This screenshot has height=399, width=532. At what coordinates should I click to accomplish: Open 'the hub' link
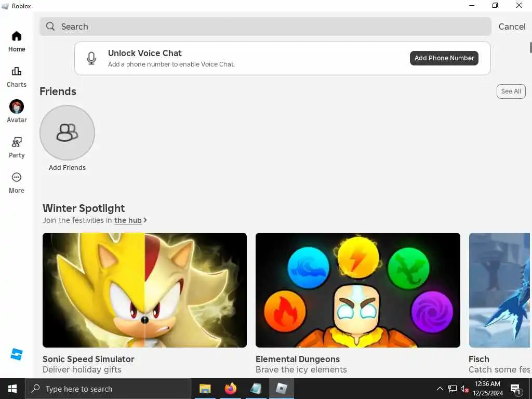click(x=128, y=220)
